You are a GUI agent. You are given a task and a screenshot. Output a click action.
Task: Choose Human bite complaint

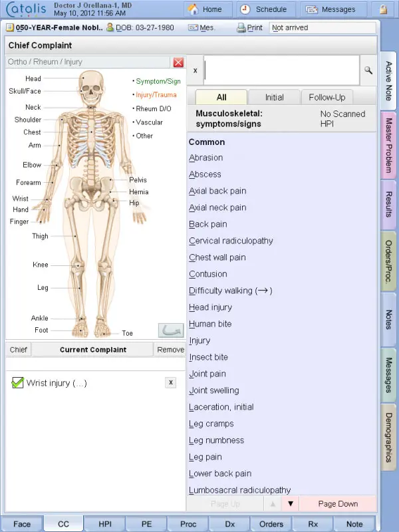(210, 324)
